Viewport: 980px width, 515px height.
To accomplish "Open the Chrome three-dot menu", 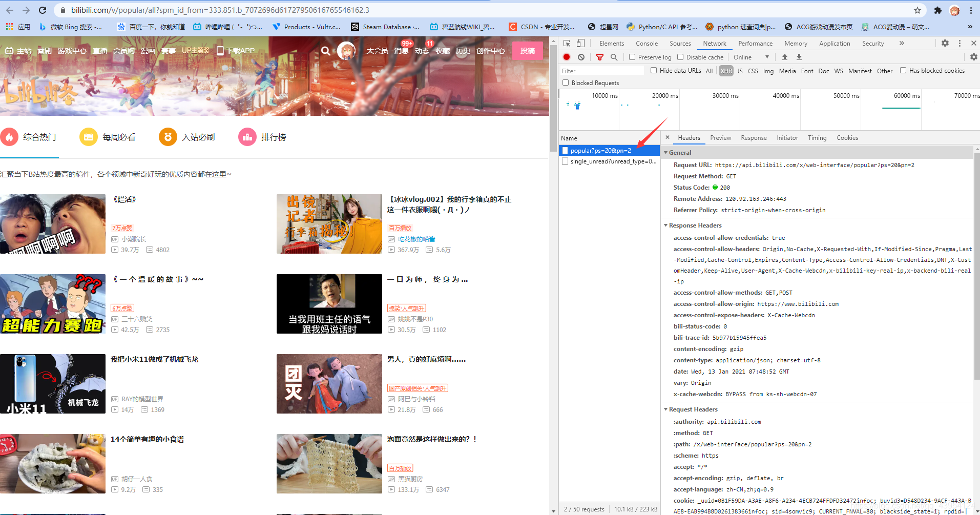I will (x=971, y=10).
